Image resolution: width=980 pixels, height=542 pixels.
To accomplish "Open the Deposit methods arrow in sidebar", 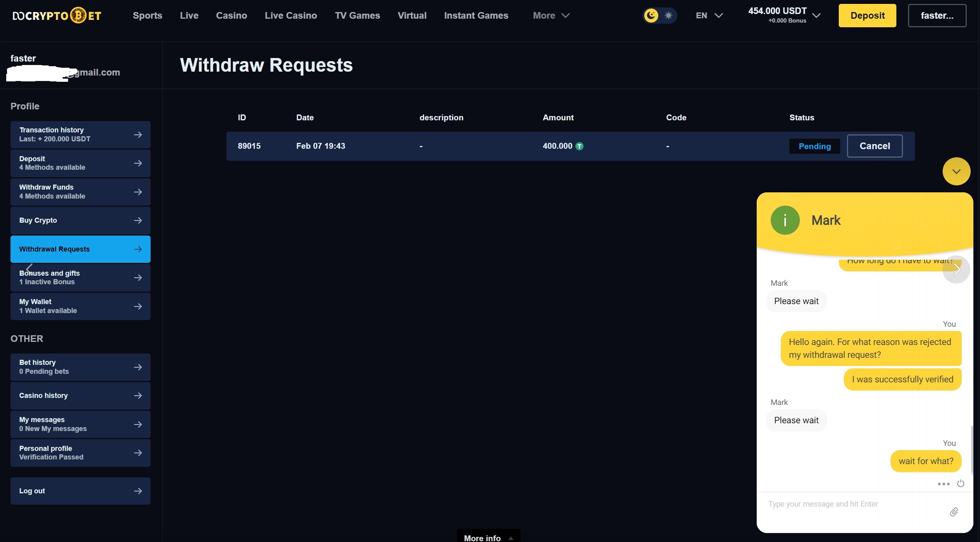I will 138,163.
